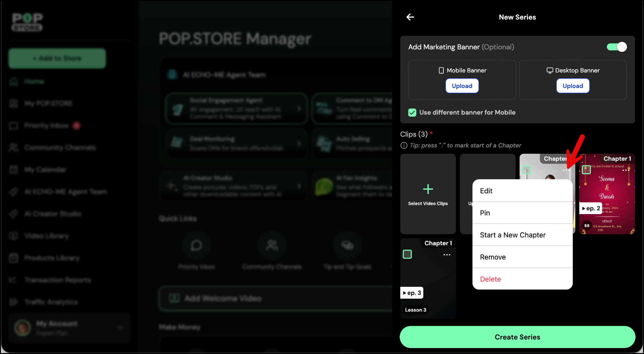The height and width of the screenshot is (354, 644).
Task: Tick the checkbox on the wedding invitation clip
Action: tap(586, 170)
